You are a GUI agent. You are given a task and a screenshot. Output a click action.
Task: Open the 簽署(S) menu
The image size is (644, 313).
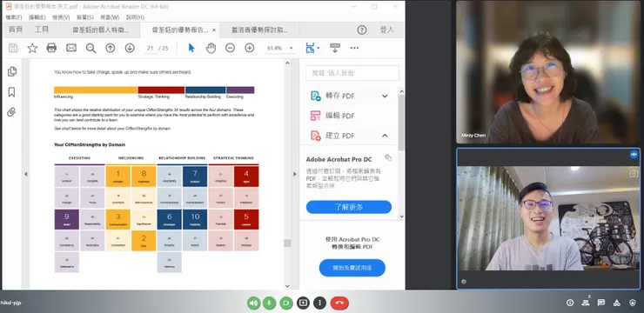[85, 17]
